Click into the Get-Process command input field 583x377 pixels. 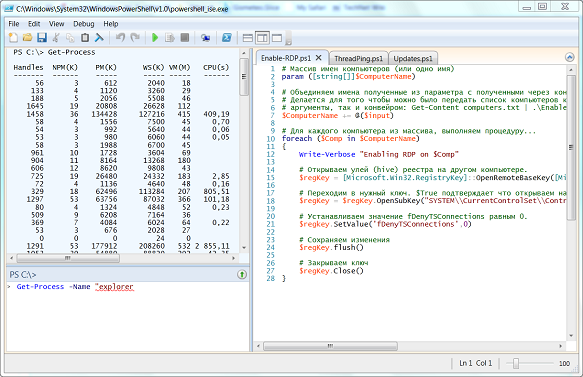[128, 317]
